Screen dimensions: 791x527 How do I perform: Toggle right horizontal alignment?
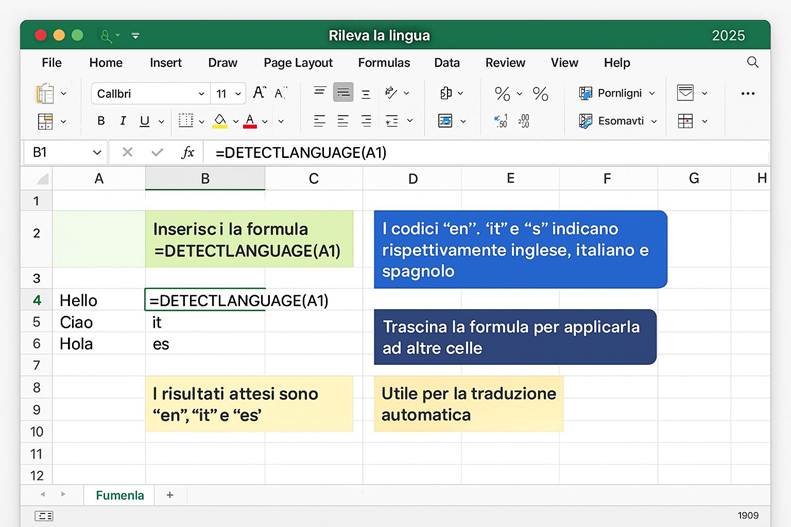pos(366,121)
